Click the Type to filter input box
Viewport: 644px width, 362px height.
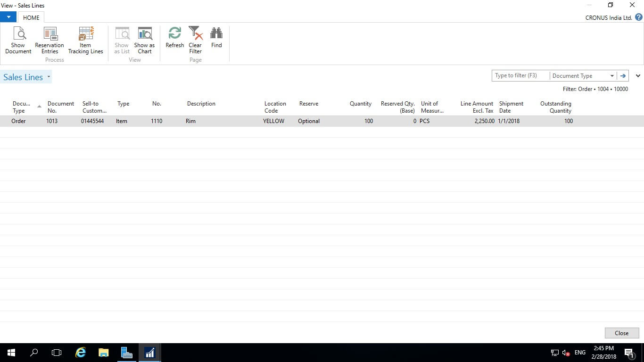tap(520, 76)
